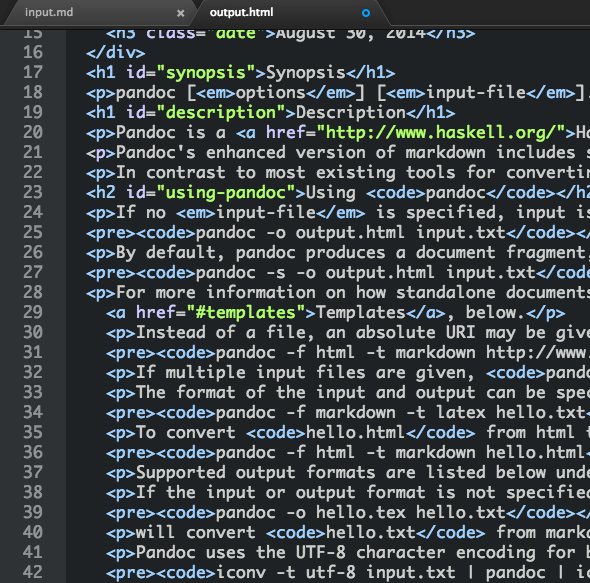This screenshot has height=583, width=590.
Task: Click 'If multiple input files' on line 32
Action: tap(251, 373)
